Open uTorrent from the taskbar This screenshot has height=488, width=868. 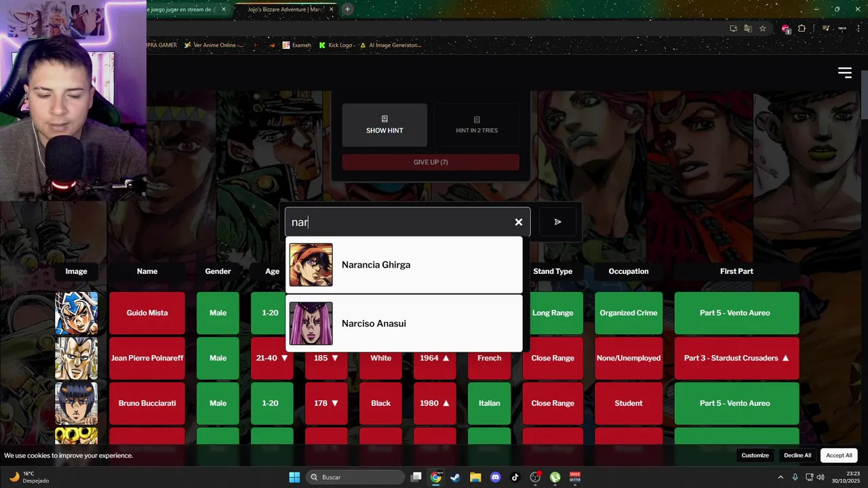click(555, 477)
